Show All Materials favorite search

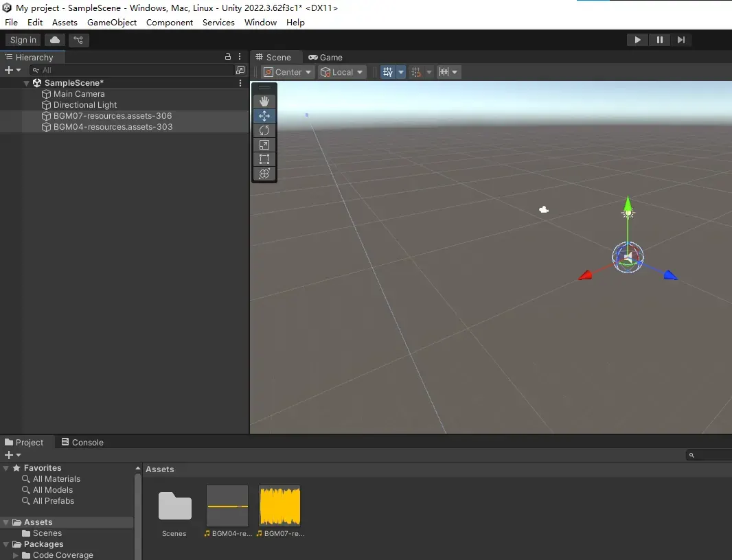point(56,479)
